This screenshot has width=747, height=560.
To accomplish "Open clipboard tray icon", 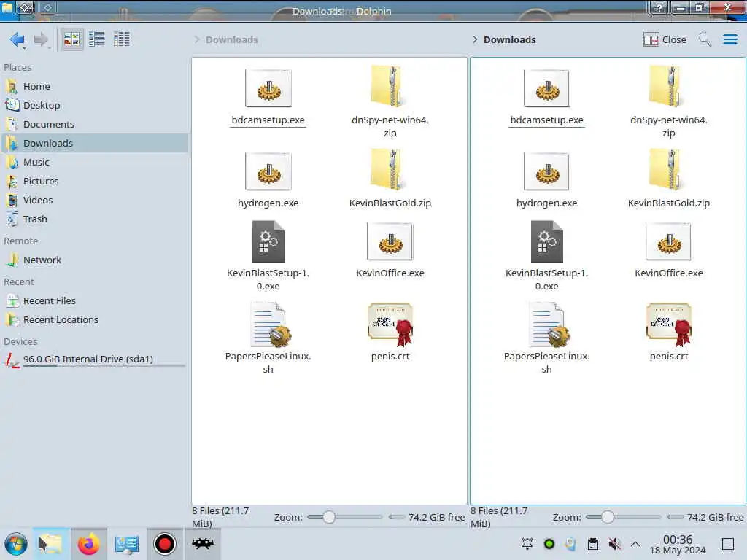I will [592, 544].
